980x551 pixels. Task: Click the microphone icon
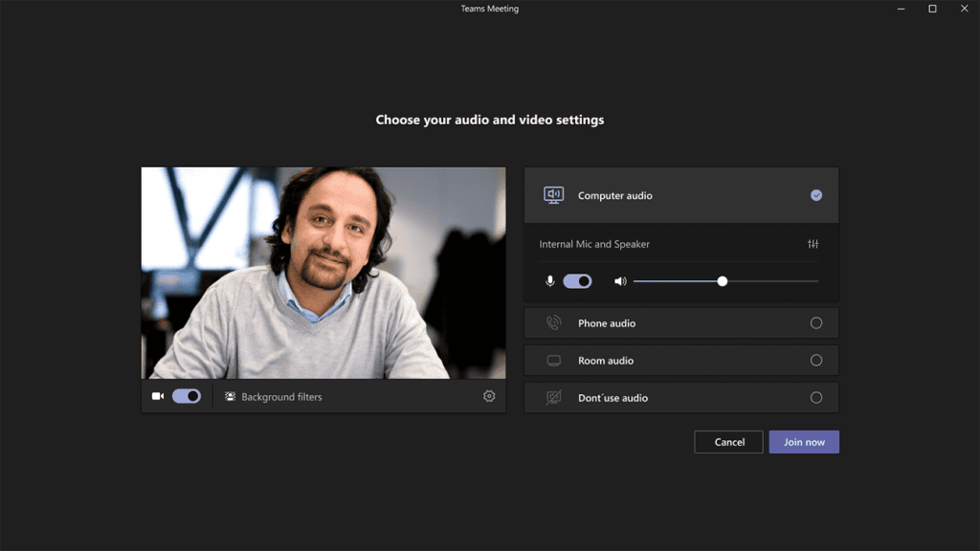tap(550, 281)
